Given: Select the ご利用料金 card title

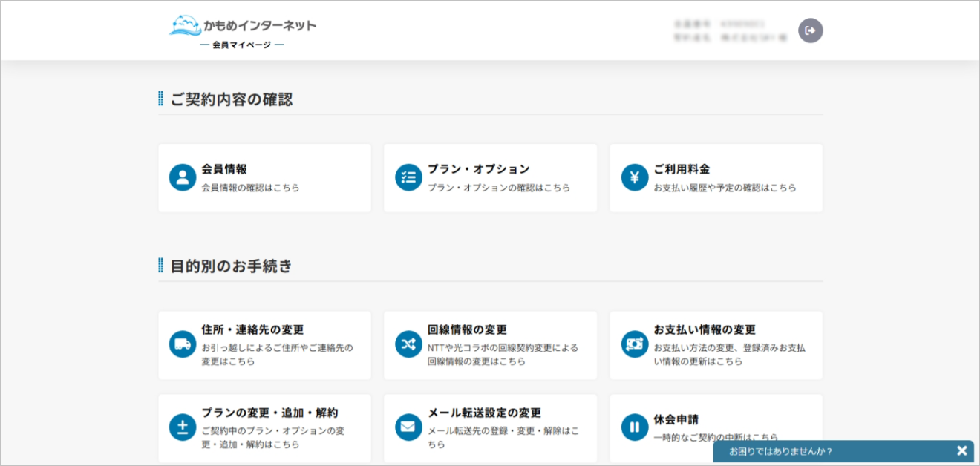Looking at the screenshot, I should tap(682, 169).
